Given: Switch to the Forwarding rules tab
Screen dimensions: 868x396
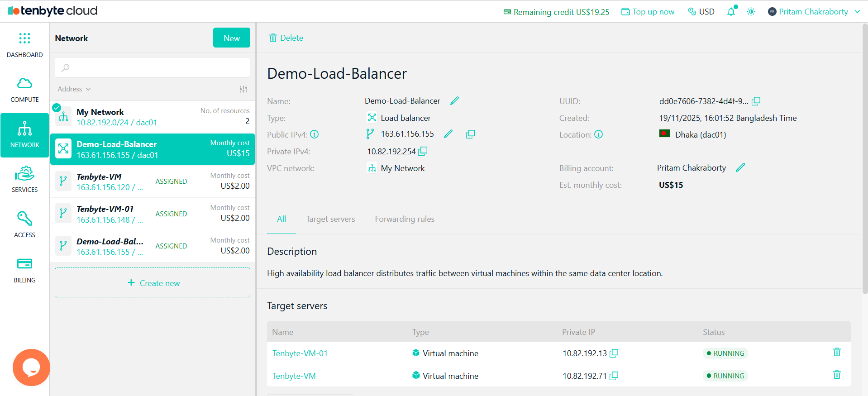Looking at the screenshot, I should 405,219.
